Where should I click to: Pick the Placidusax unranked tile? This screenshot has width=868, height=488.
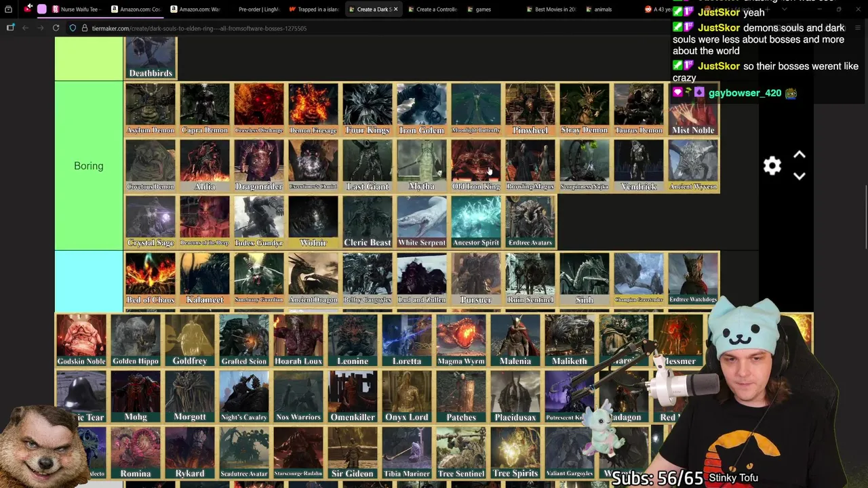pos(515,396)
